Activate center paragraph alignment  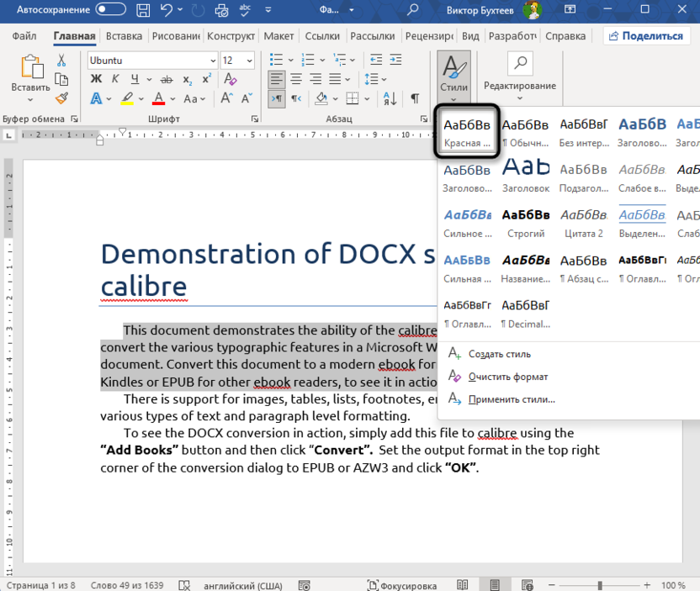294,79
